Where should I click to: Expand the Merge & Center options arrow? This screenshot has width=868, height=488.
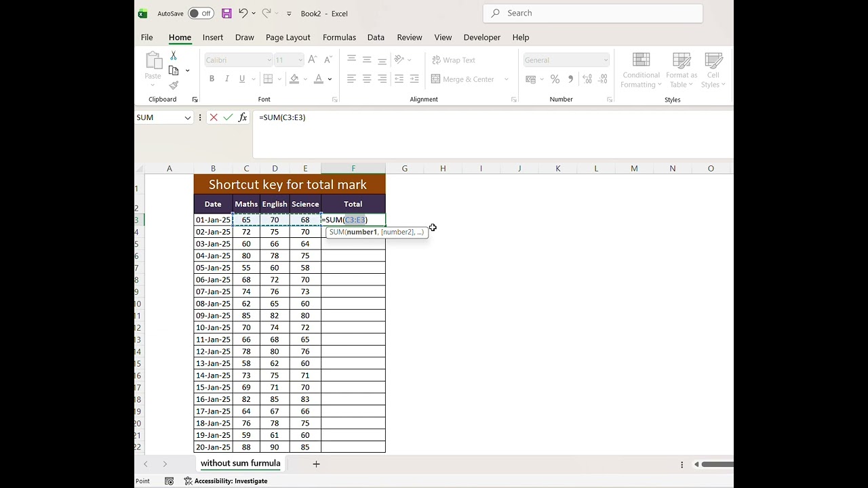[x=507, y=79]
